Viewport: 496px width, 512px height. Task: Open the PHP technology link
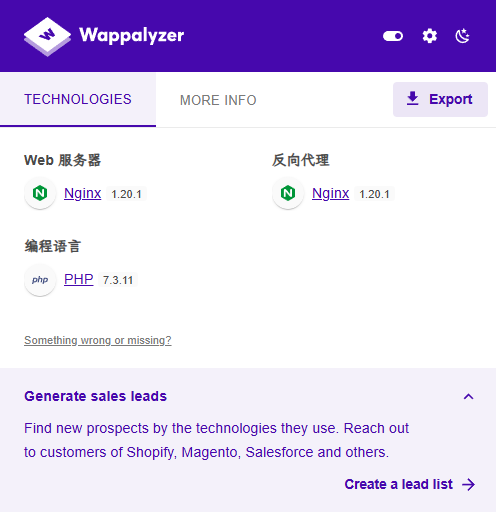click(78, 279)
